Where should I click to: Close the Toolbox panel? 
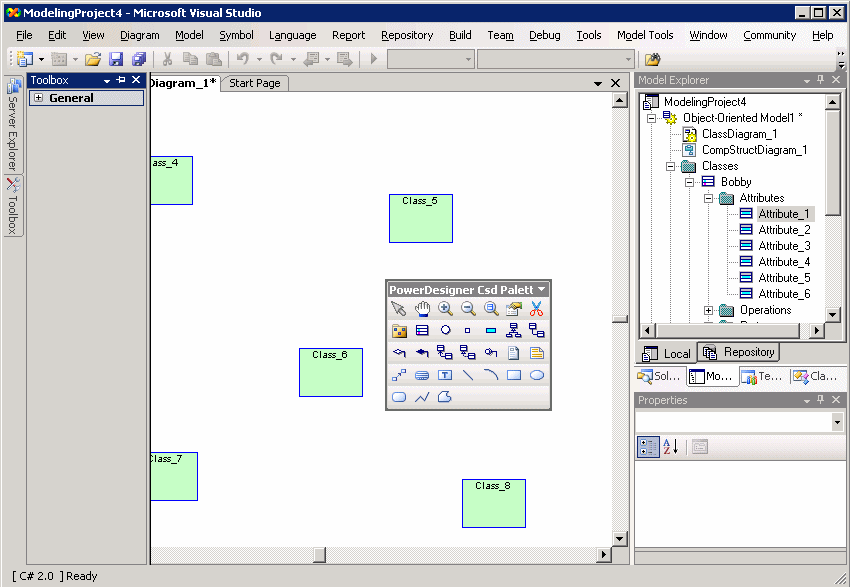(136, 80)
